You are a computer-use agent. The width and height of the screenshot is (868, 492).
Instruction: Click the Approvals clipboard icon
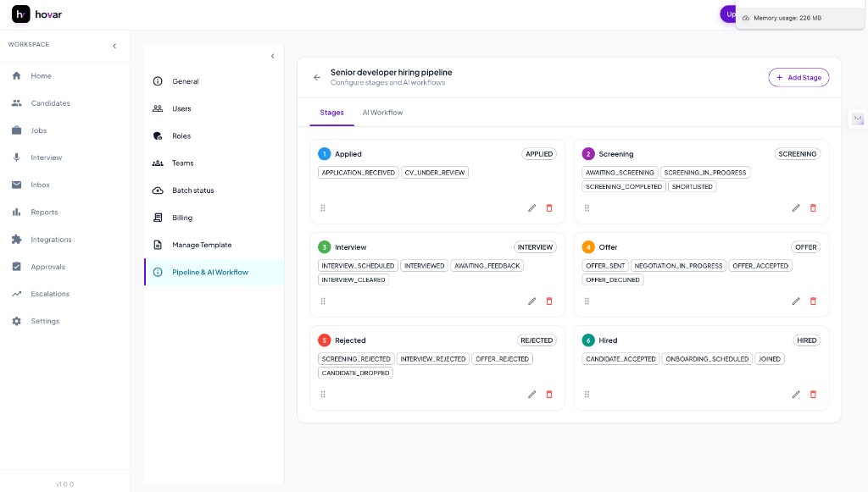click(x=17, y=267)
